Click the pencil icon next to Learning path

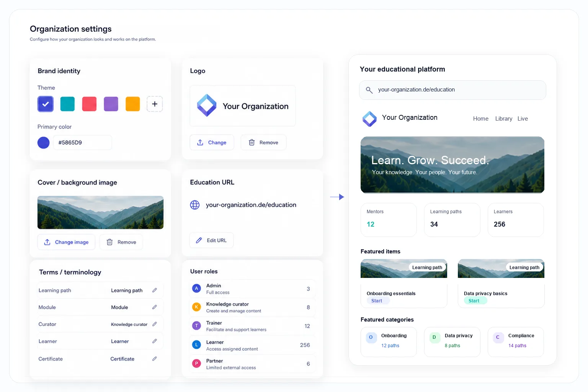155,290
